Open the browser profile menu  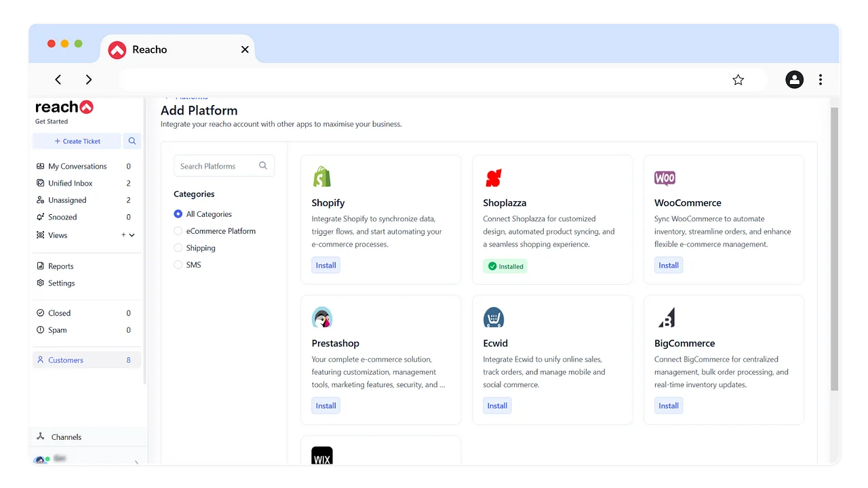click(x=794, y=79)
